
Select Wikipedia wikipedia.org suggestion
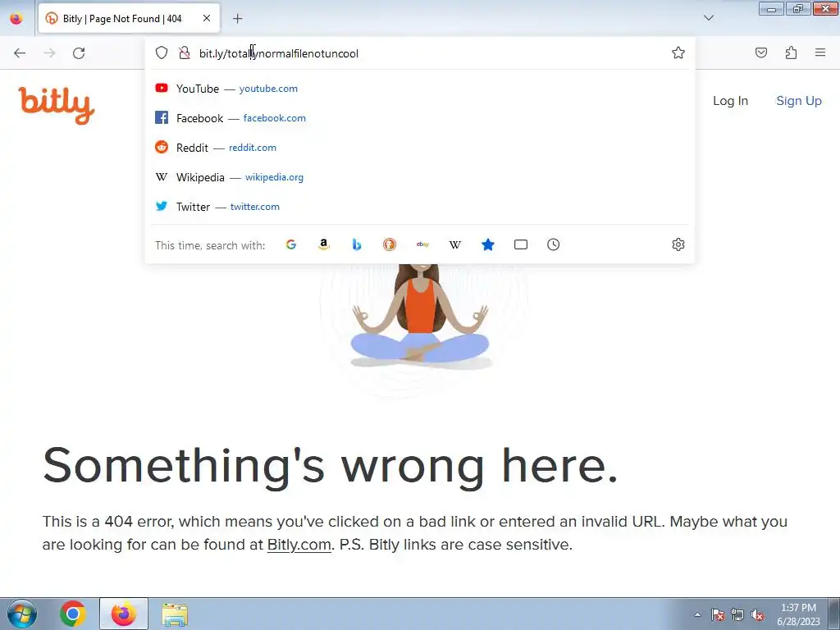420,177
